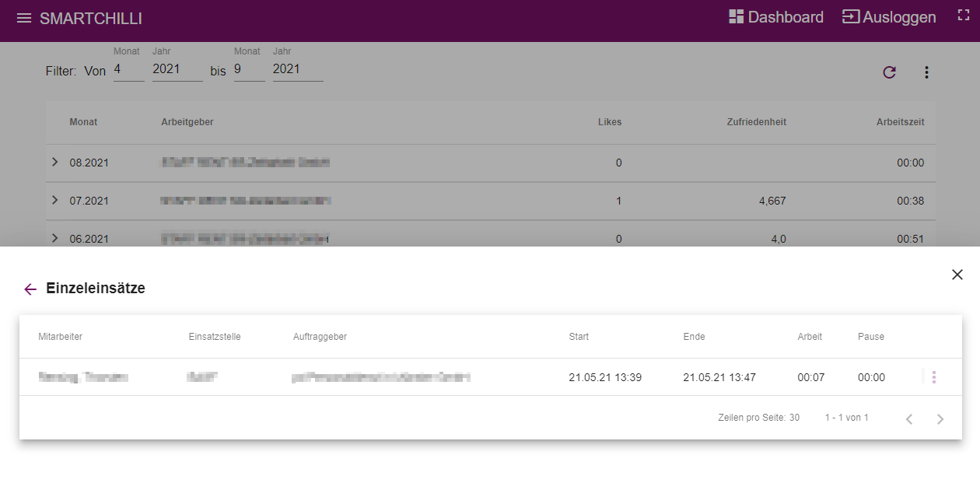Go back with the Einzeleinsätze arrow
This screenshot has width=980, height=483.
30,289
